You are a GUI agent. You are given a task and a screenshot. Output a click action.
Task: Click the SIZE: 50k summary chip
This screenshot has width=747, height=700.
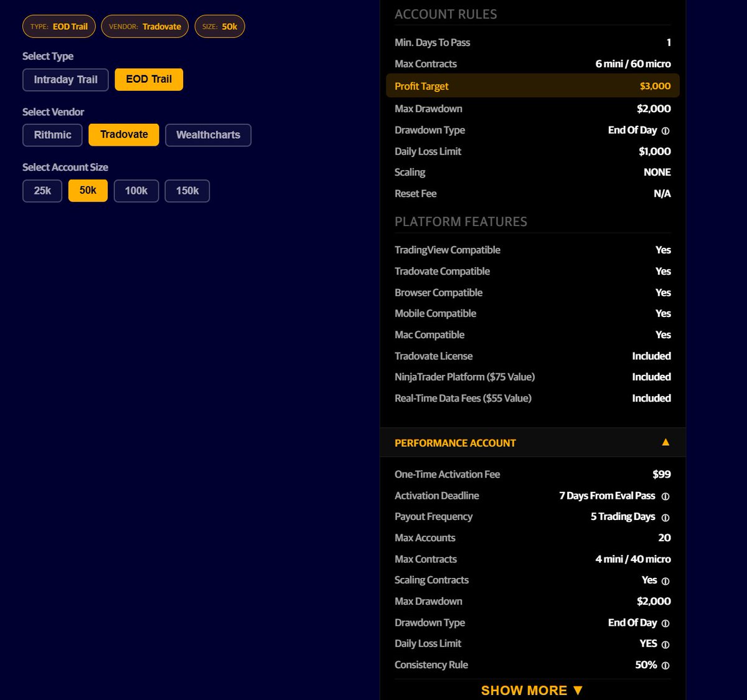coord(220,26)
